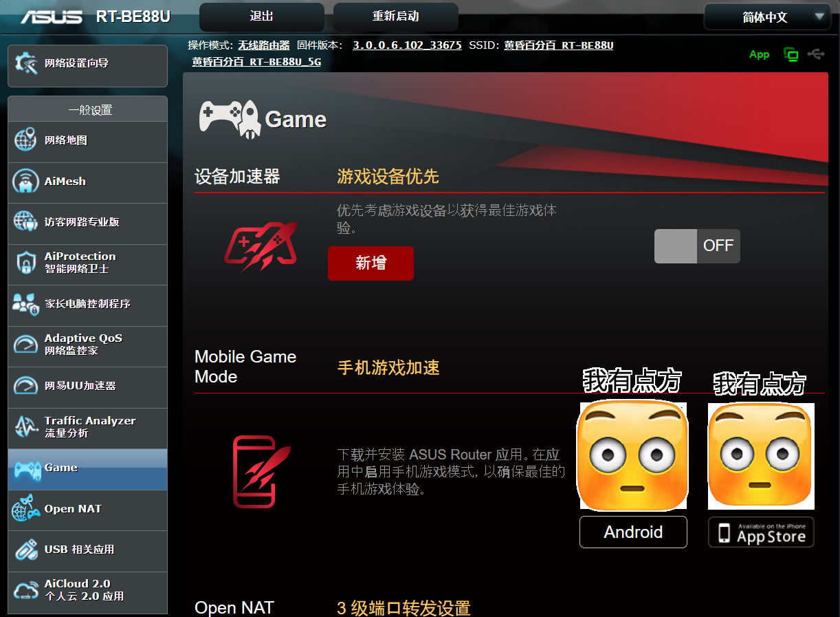Open 网易UU加速器 menu item
The image size is (840, 617).
(x=87, y=386)
